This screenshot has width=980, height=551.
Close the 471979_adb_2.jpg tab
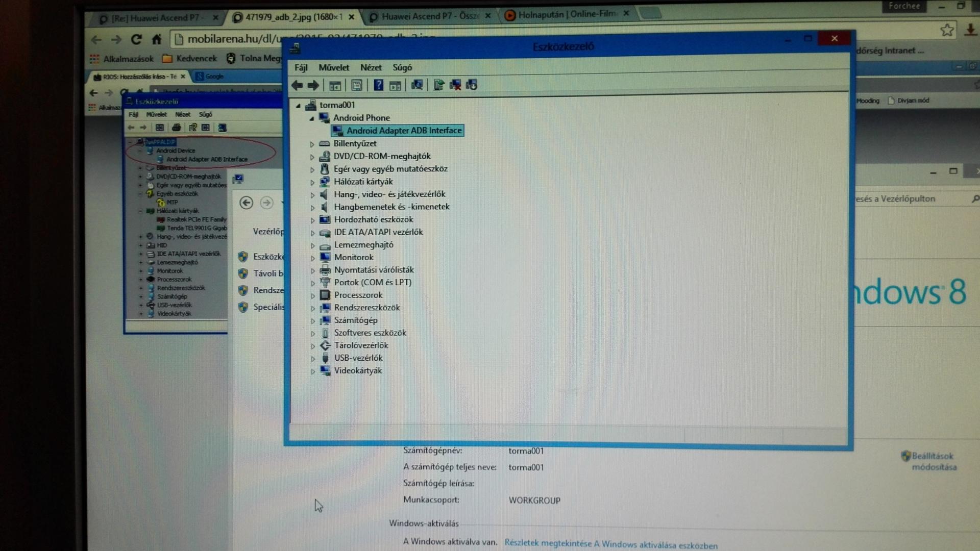point(351,17)
